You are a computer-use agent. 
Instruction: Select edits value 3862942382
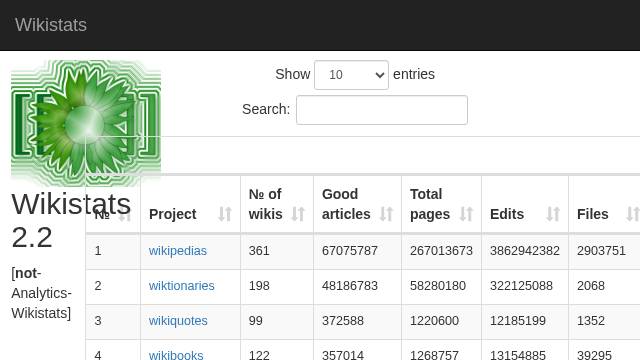point(525,251)
